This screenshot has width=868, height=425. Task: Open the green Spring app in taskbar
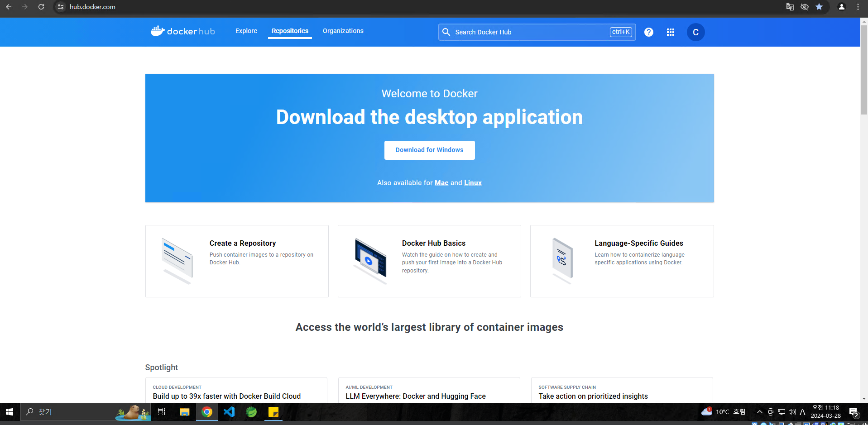251,412
